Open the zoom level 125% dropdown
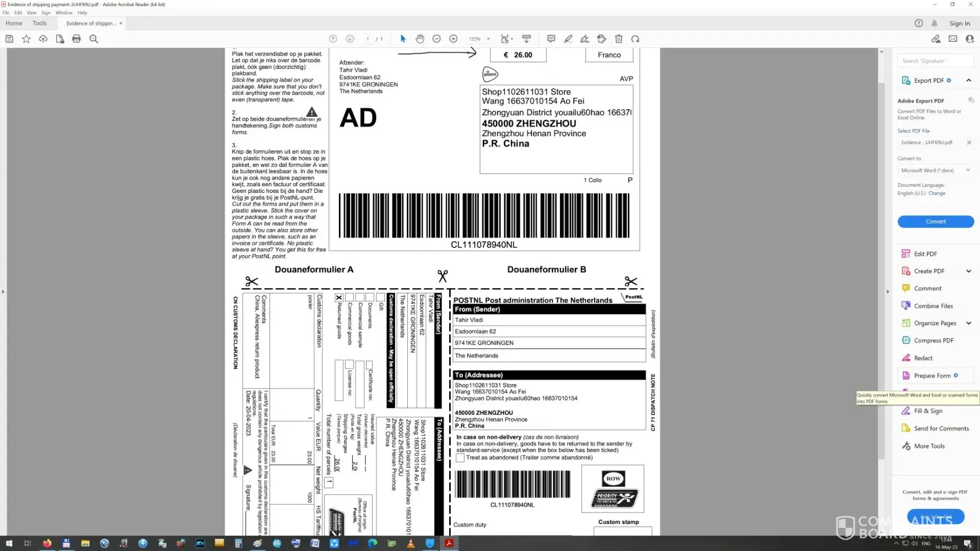The width and height of the screenshot is (980, 551). click(x=480, y=39)
